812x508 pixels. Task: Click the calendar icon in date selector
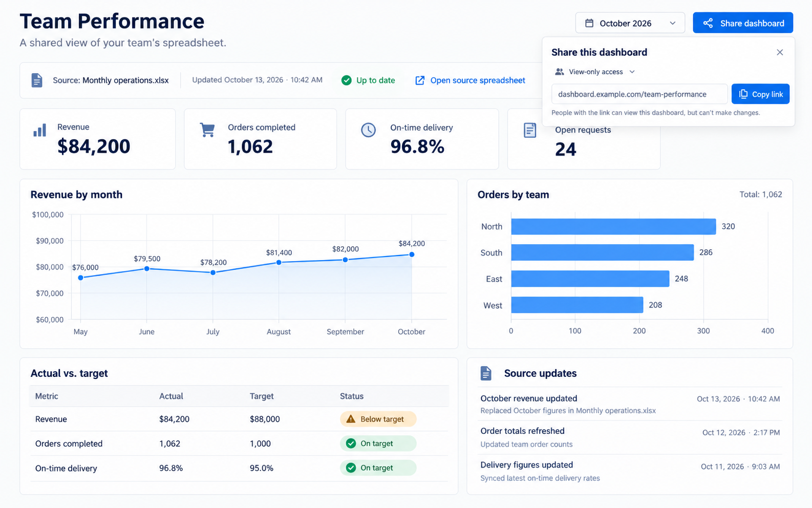coord(589,23)
